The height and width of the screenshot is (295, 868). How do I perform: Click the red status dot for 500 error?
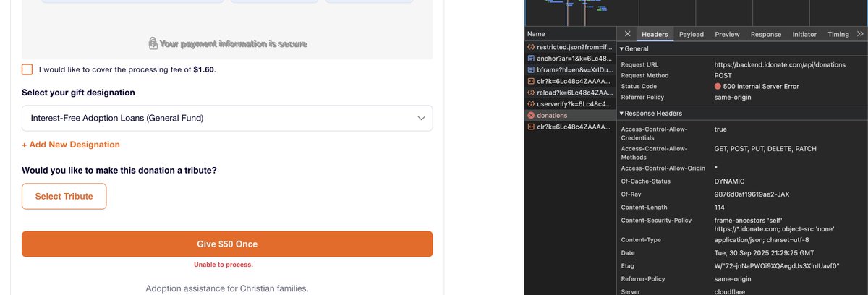(x=718, y=86)
